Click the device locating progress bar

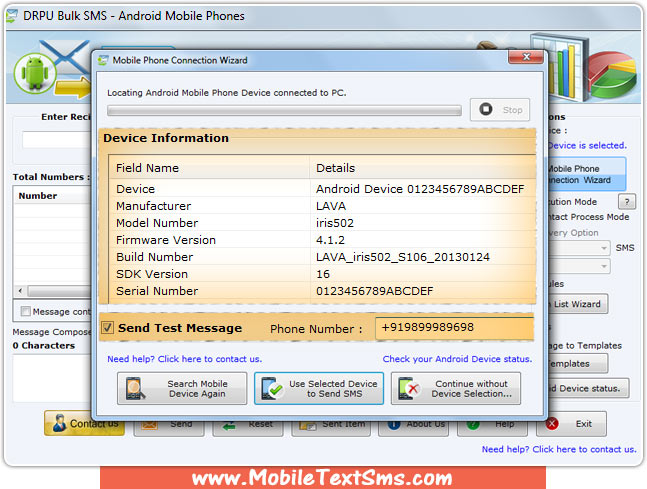284,110
